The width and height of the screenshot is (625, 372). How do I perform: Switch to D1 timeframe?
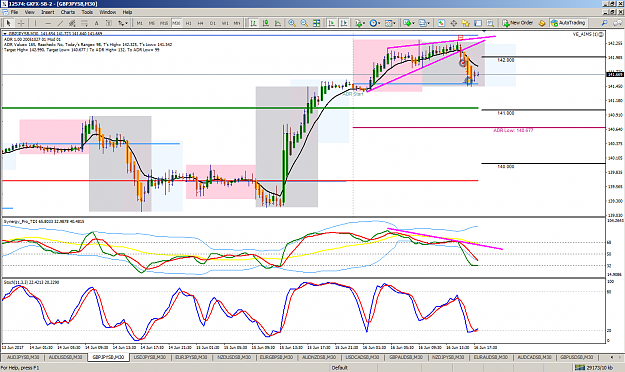(213, 23)
